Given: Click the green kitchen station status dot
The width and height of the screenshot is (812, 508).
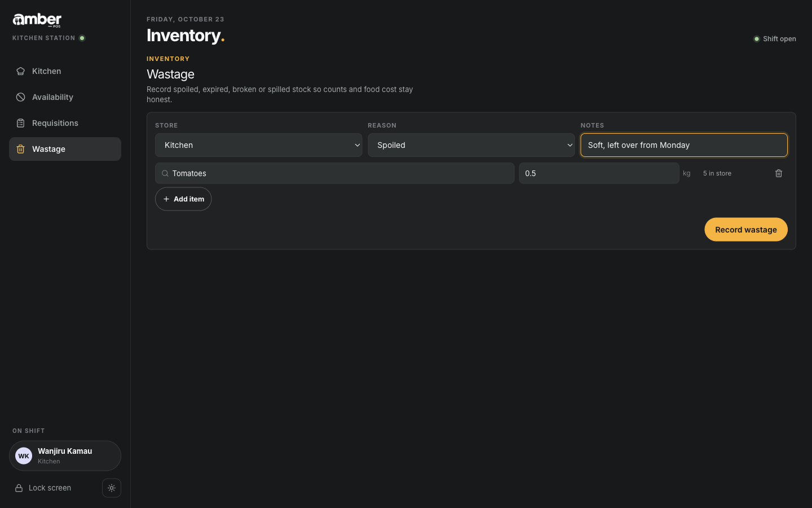Looking at the screenshot, I should [82, 38].
